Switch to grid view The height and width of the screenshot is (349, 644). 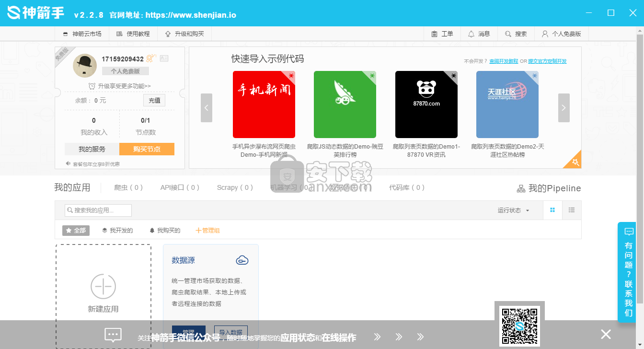[552, 210]
